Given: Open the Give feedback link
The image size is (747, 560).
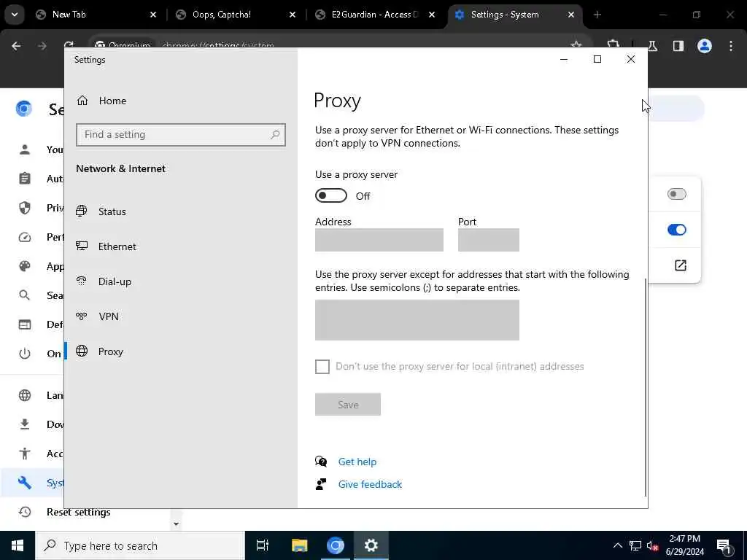Looking at the screenshot, I should [370, 484].
